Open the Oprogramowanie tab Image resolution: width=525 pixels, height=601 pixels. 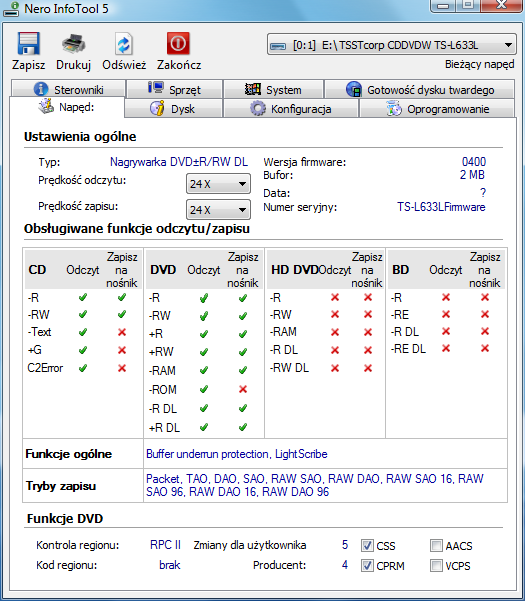[437, 109]
